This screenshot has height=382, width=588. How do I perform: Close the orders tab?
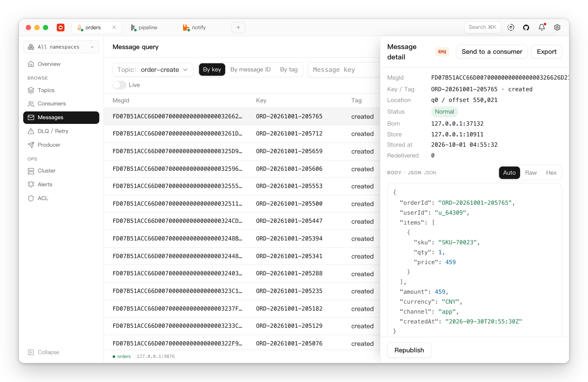[114, 28]
